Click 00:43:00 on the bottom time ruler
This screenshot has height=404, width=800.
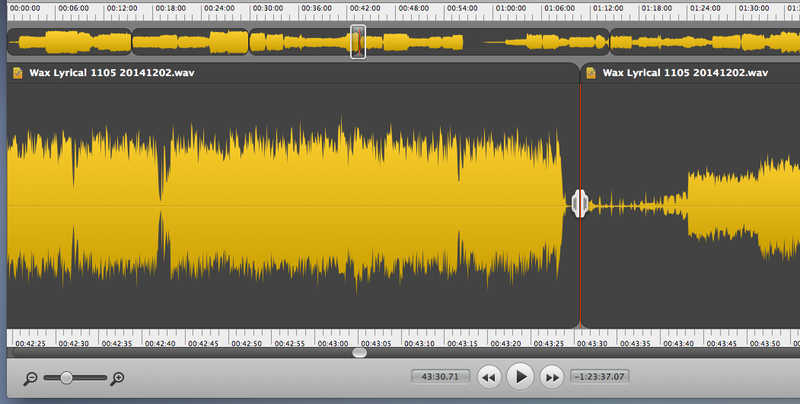(333, 343)
